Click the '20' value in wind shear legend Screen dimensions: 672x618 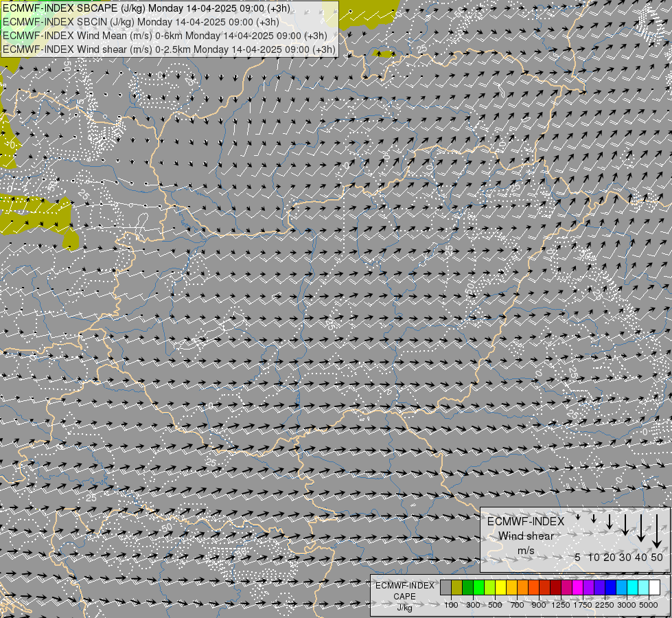609,557
